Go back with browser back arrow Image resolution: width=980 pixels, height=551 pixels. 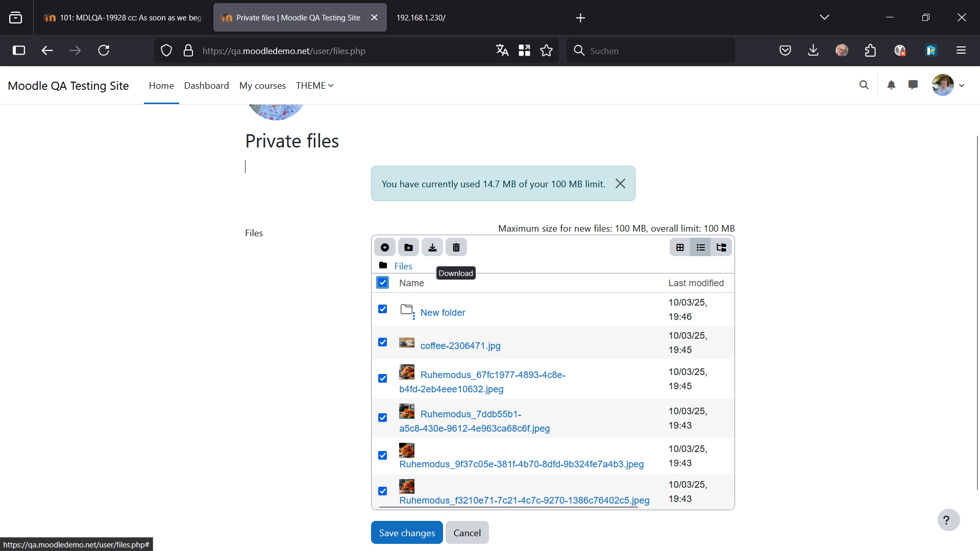(47, 51)
